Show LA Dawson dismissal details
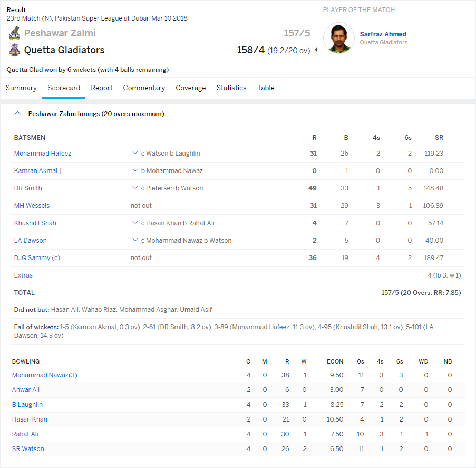This screenshot has width=476, height=468. pos(135,241)
